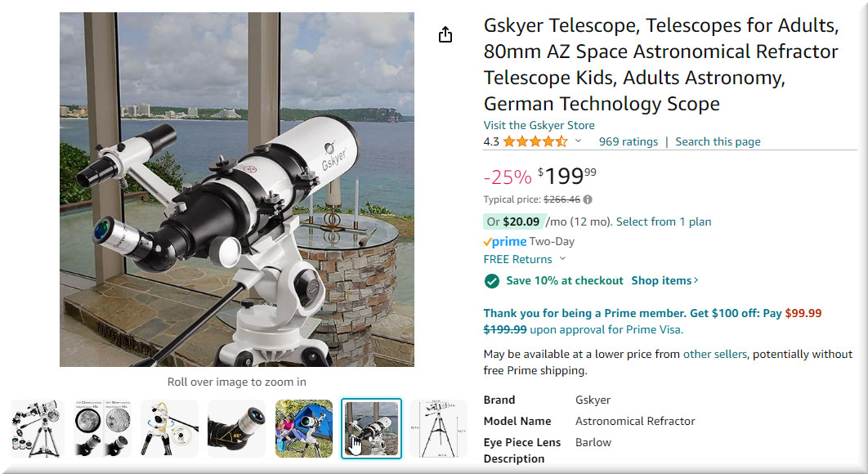This screenshot has height=474, width=868.
Task: Select the full telescope kit thumbnail
Action: coord(38,428)
